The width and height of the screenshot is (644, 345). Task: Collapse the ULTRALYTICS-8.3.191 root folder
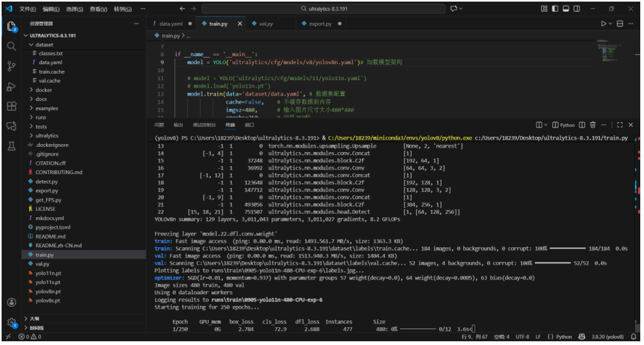(x=83, y=35)
